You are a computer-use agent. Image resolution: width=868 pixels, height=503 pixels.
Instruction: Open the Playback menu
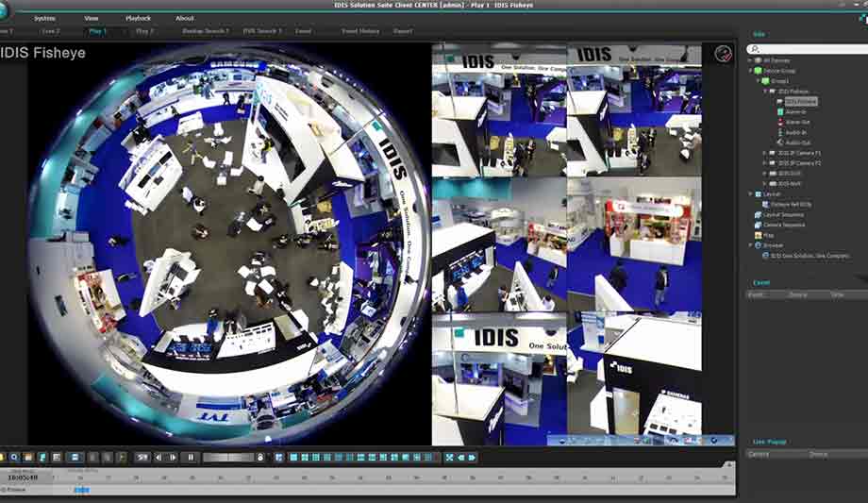(138, 18)
